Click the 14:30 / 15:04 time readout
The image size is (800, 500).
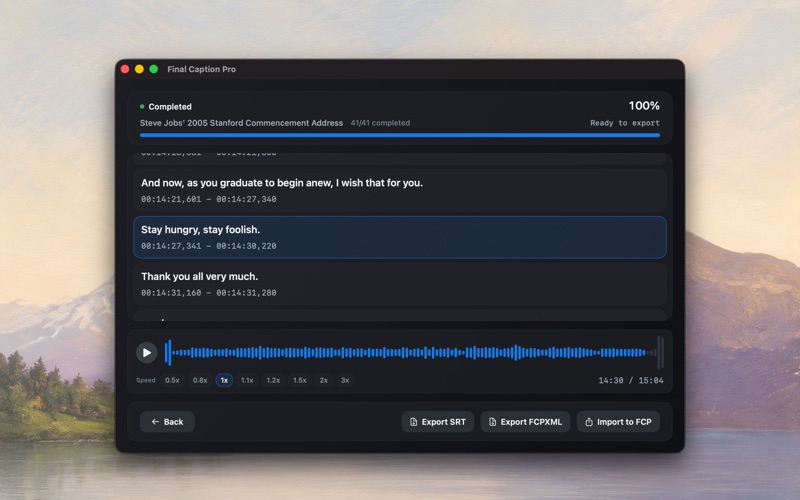pos(631,381)
